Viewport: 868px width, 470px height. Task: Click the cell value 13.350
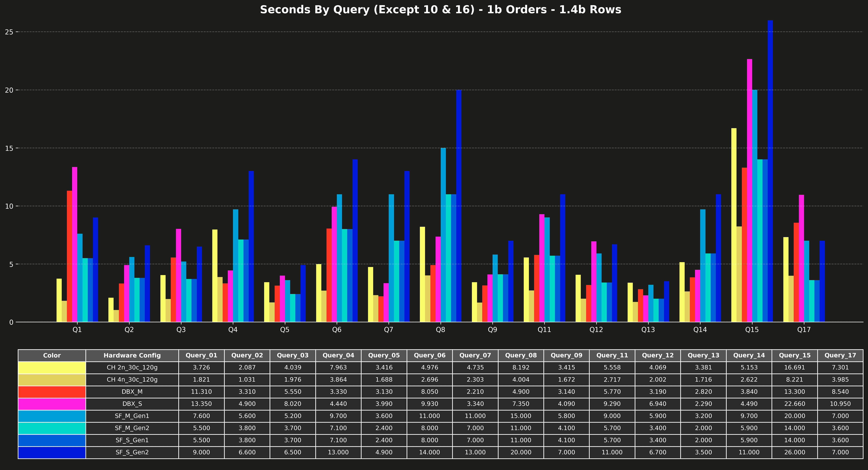(201, 404)
